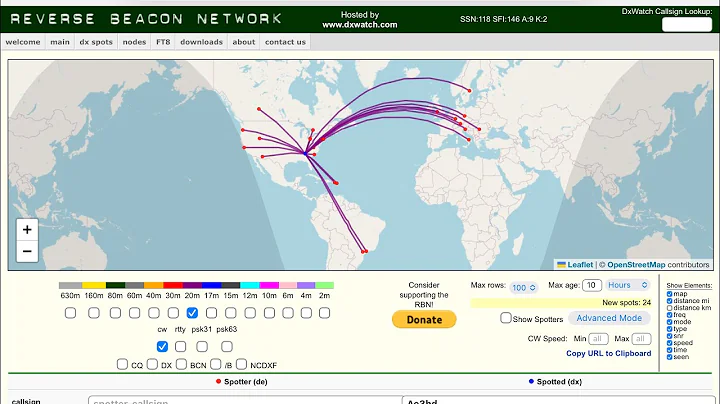720x404 pixels.
Task: Tick the 15m band checkbox
Action: coord(231,313)
